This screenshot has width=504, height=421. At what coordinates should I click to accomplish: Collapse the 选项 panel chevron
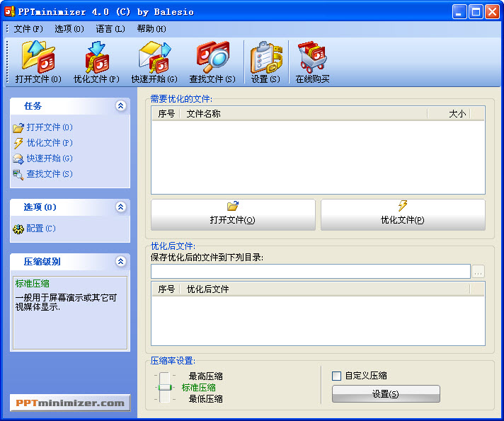pyautogui.click(x=120, y=207)
